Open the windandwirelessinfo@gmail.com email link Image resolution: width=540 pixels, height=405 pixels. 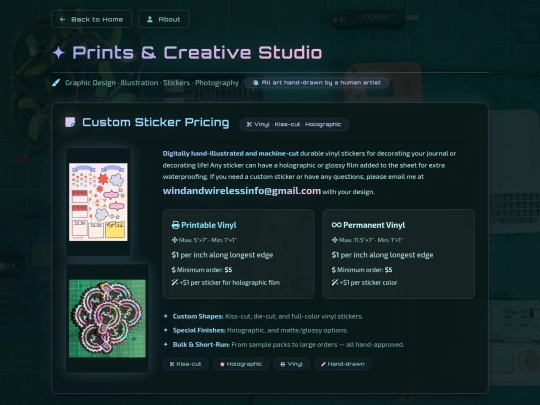point(242,191)
